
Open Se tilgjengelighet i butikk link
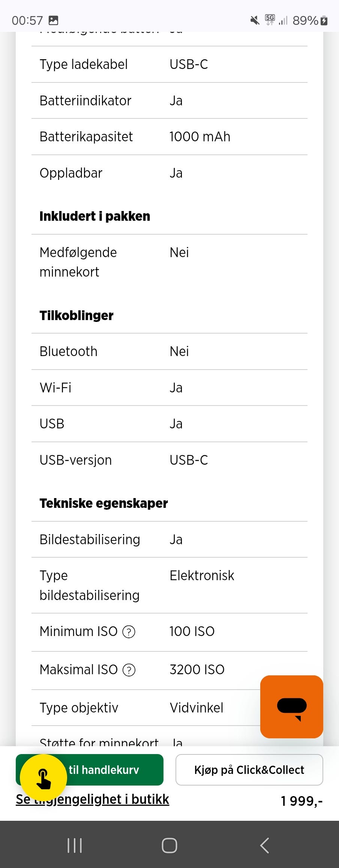click(92, 799)
